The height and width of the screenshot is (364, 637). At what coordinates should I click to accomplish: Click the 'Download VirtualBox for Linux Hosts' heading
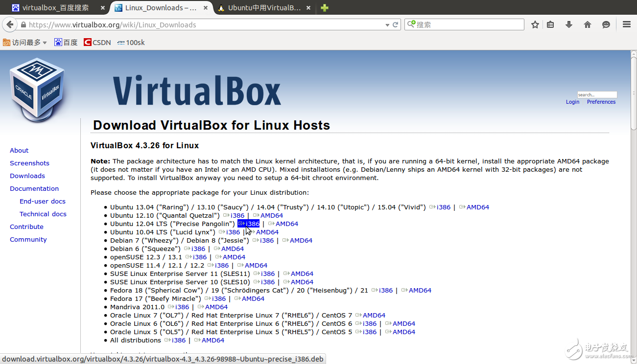pos(212,125)
